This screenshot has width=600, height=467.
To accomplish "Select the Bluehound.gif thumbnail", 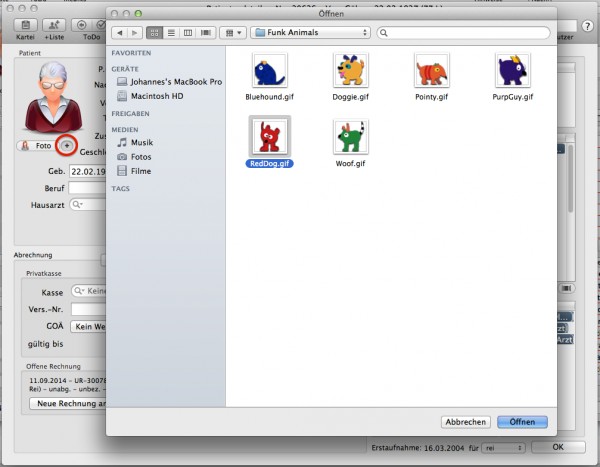I will 270,70.
